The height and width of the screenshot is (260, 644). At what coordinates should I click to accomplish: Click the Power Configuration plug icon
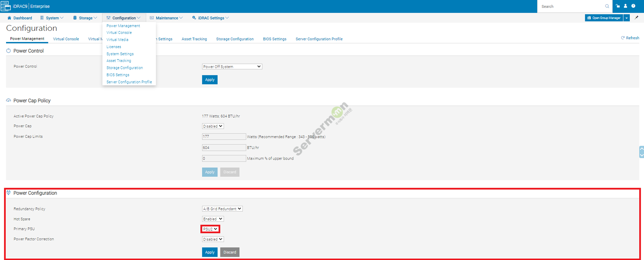8,193
